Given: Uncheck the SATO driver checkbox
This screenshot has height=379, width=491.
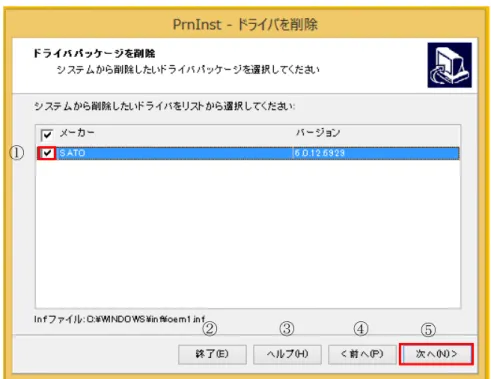Looking at the screenshot, I should (x=47, y=153).
